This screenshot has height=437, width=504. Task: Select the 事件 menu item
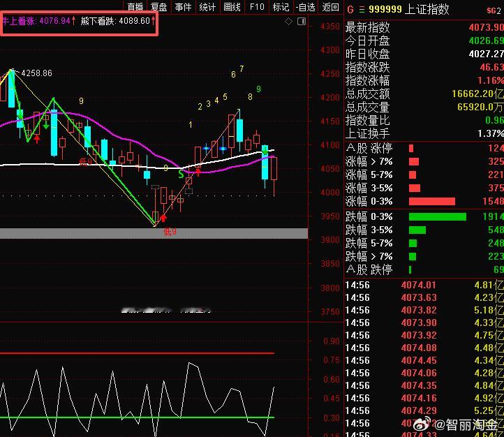pos(183,7)
